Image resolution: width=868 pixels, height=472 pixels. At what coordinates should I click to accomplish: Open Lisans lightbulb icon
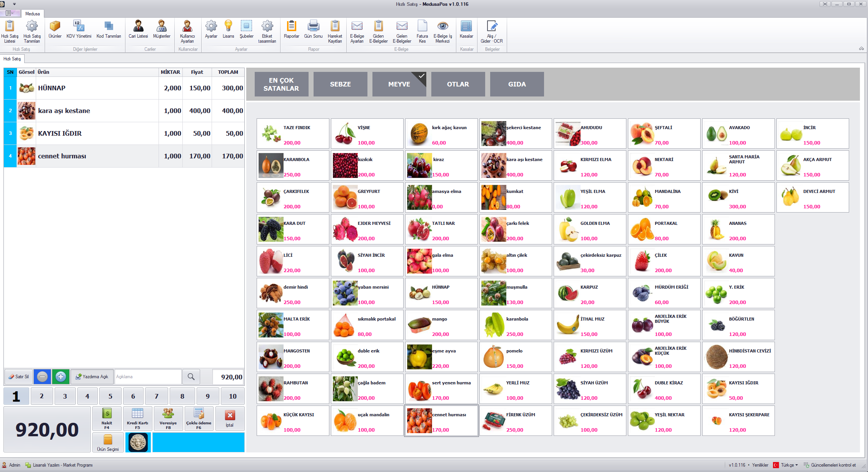click(x=228, y=30)
